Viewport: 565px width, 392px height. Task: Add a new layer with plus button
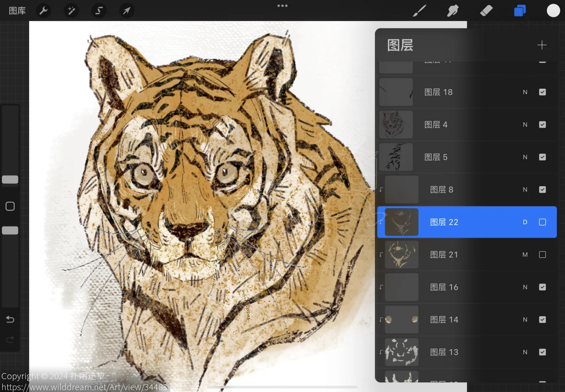(542, 45)
